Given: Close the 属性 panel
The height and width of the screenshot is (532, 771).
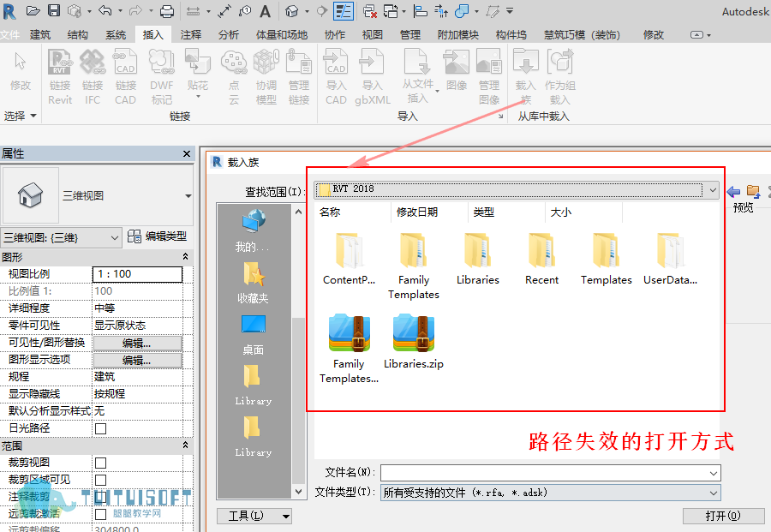Looking at the screenshot, I should coord(187,154).
